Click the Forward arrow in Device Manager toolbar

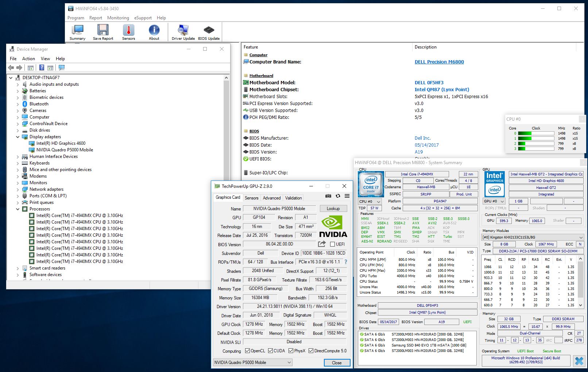(19, 67)
